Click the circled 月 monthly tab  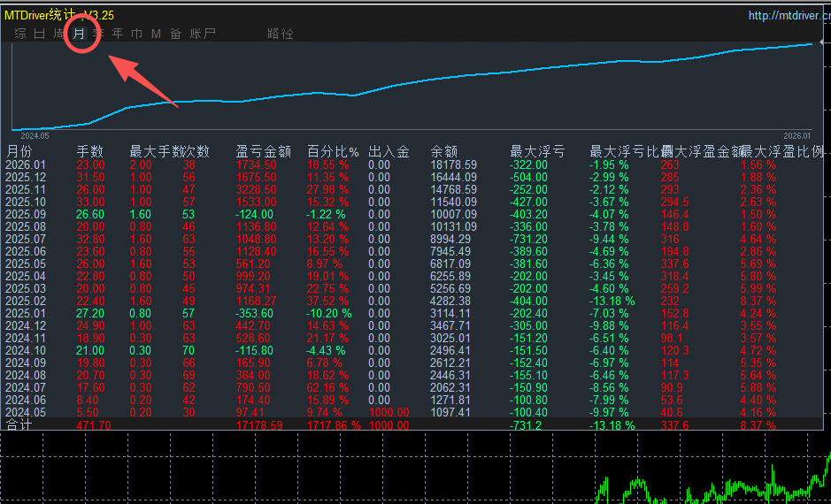tap(79, 34)
